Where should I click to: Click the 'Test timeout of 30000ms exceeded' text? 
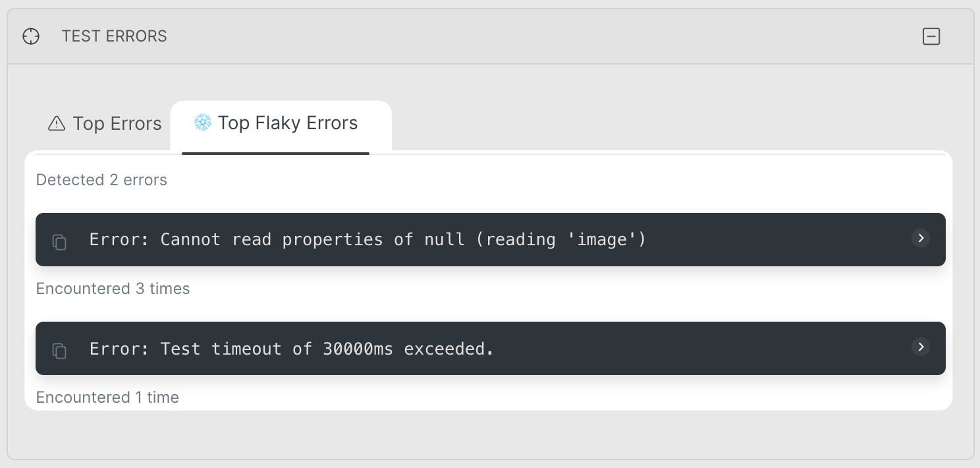click(x=291, y=349)
